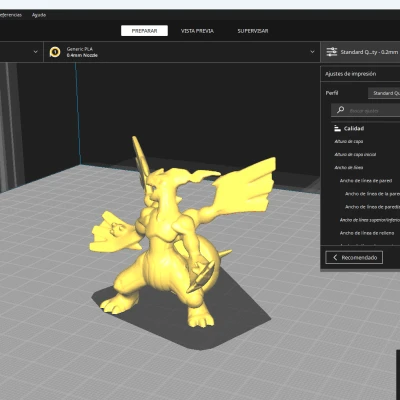
Task: Select the Ancho de línea de relleno setting
Action: point(367,233)
